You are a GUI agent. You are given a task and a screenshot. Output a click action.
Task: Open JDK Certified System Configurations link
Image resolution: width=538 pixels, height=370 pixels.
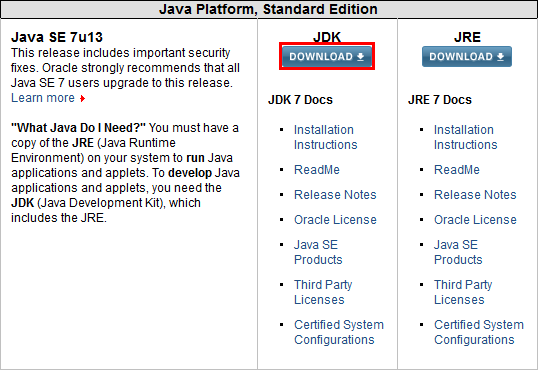coord(339,332)
